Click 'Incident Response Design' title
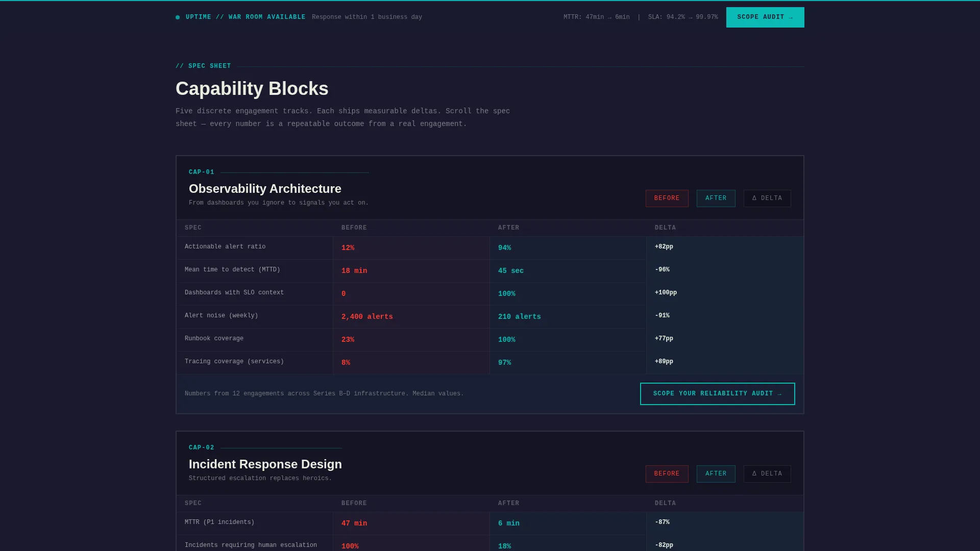The image size is (980, 551). tap(265, 464)
